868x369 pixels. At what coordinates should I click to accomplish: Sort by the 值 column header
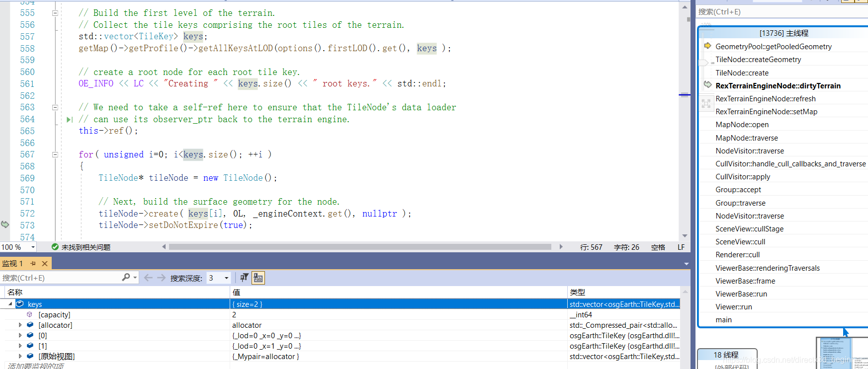click(399, 292)
